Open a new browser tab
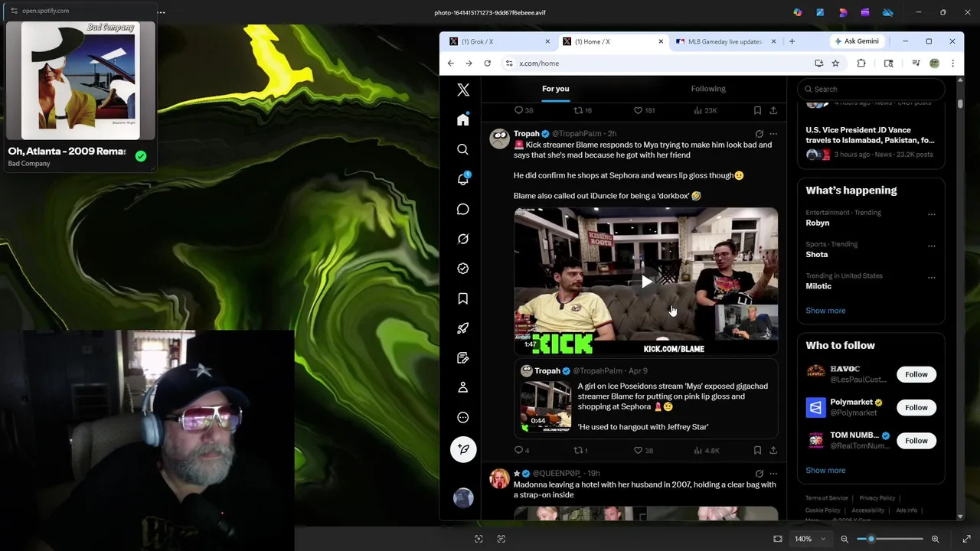The height and width of the screenshot is (551, 980). [x=792, y=41]
